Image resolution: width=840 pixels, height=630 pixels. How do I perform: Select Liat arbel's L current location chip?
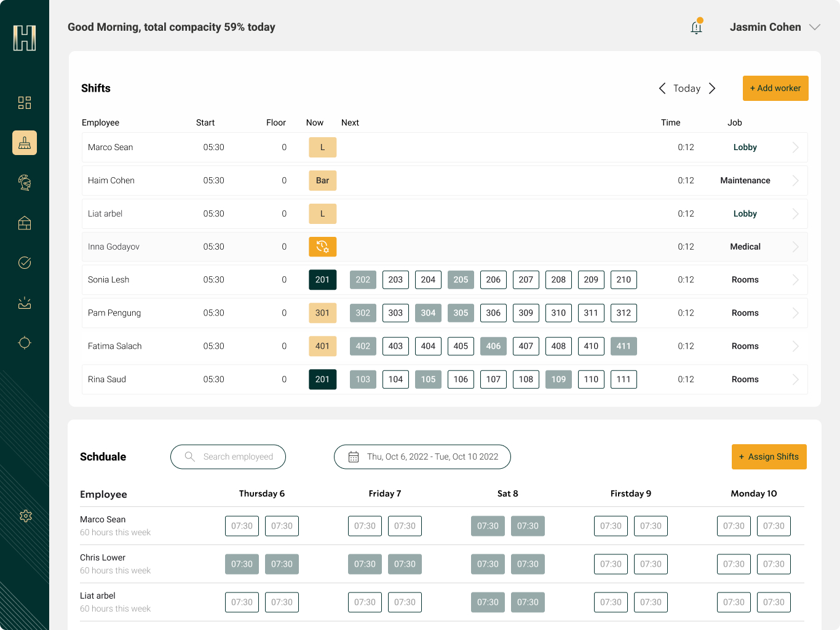322,213
